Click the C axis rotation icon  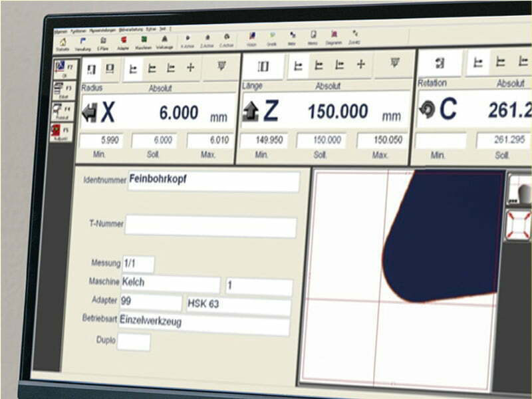coord(427,110)
